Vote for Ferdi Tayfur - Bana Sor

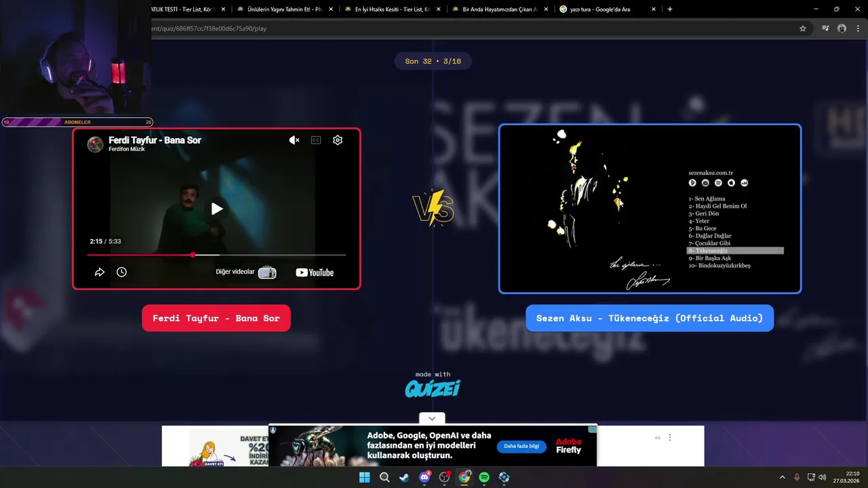(x=216, y=318)
